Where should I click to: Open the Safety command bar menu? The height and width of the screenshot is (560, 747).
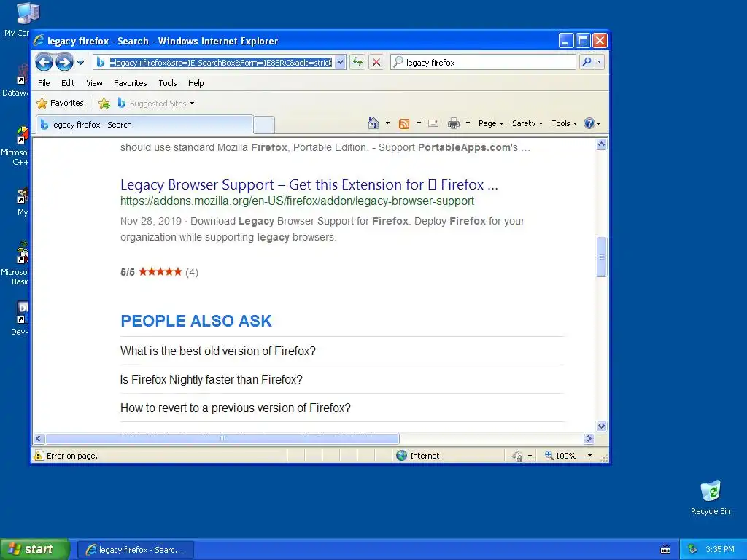(x=527, y=123)
